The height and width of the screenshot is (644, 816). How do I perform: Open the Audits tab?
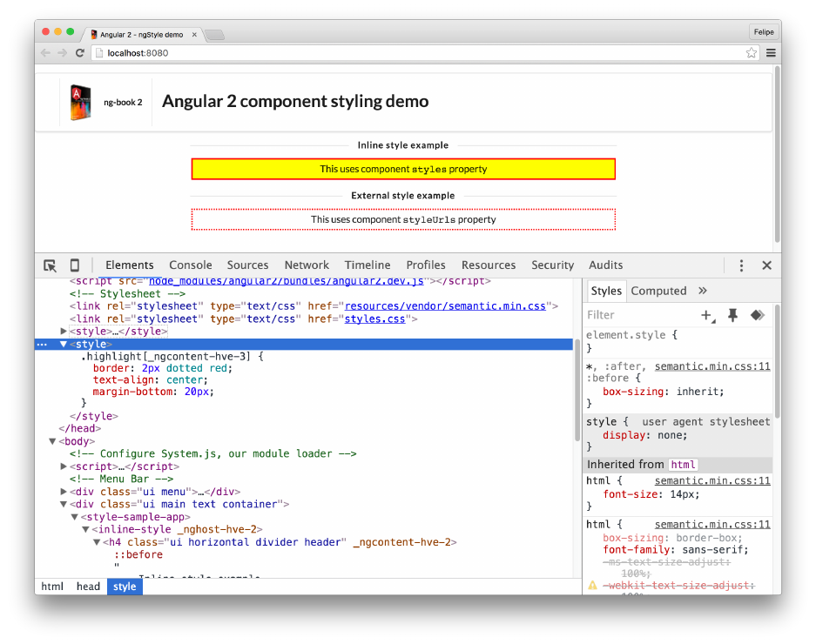(606, 265)
